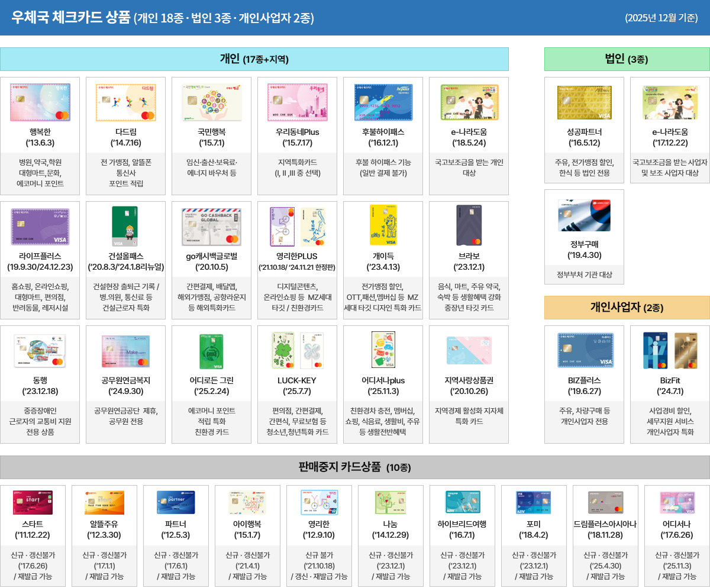Select the go캐시백글로벌 card thumbnail
This screenshot has width=710, height=588.
click(x=211, y=226)
